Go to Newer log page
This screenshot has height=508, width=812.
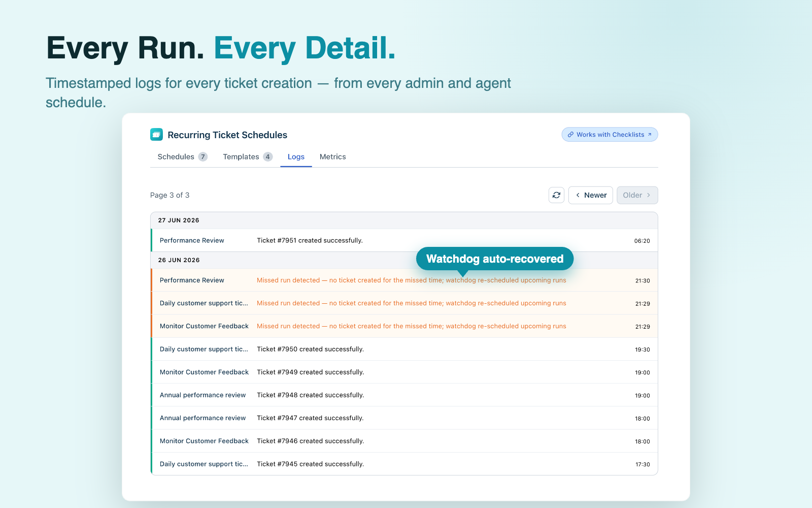tap(591, 195)
